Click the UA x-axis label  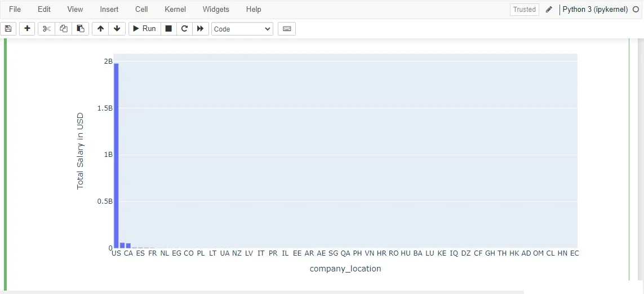tap(225, 253)
